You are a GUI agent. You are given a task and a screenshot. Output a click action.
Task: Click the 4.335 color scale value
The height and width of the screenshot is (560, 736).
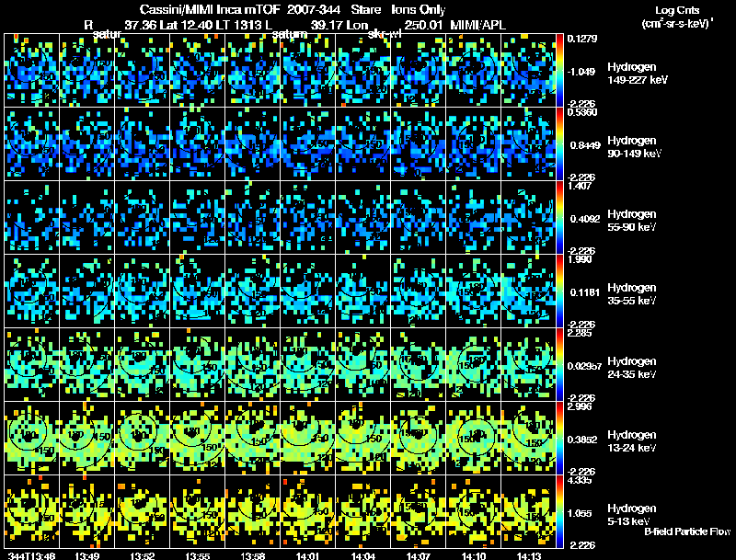tap(580, 481)
